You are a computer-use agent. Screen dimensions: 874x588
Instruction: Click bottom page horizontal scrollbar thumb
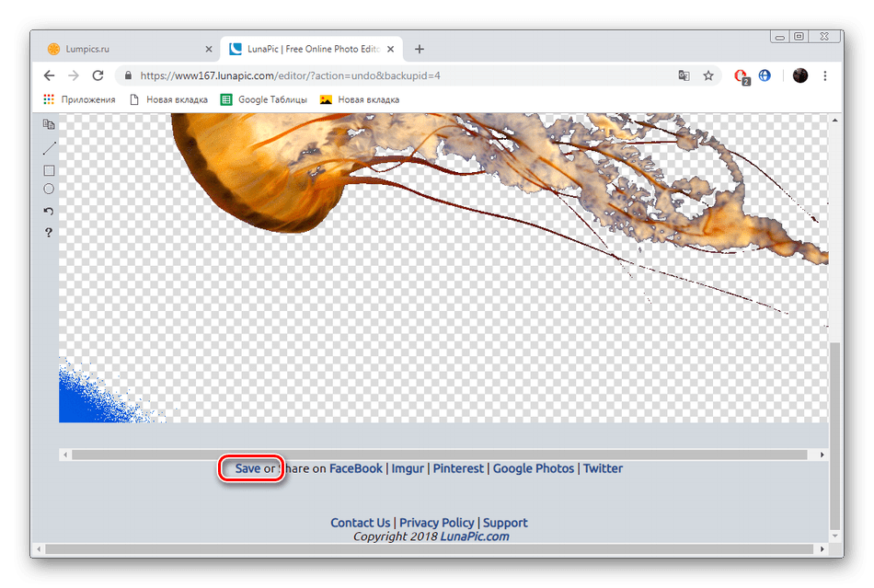[429, 549]
